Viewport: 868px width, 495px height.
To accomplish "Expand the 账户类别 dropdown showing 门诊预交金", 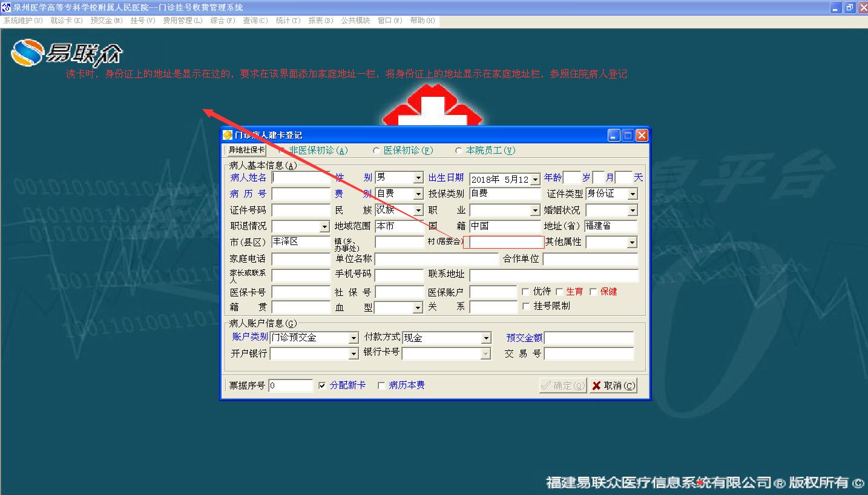I will (353, 338).
